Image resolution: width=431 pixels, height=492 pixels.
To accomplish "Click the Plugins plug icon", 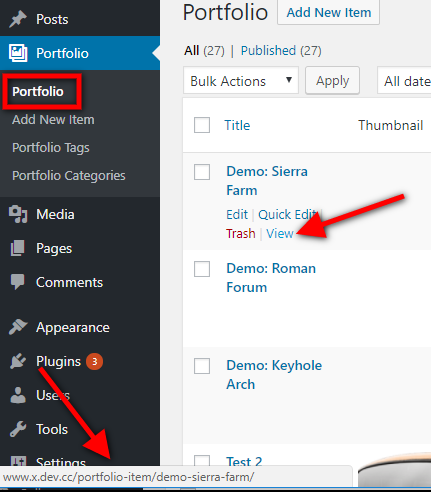I will click(18, 361).
